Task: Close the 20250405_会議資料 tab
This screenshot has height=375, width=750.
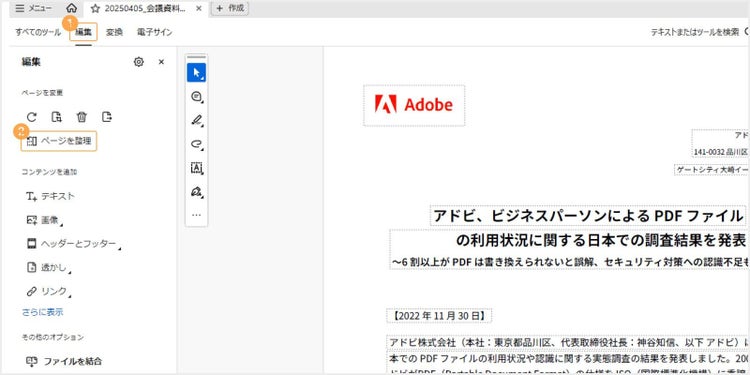Action: coord(199,9)
